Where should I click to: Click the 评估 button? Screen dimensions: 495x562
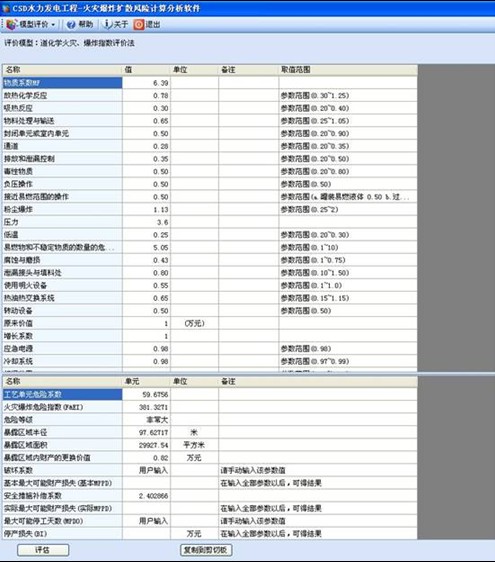pyautogui.click(x=43, y=550)
